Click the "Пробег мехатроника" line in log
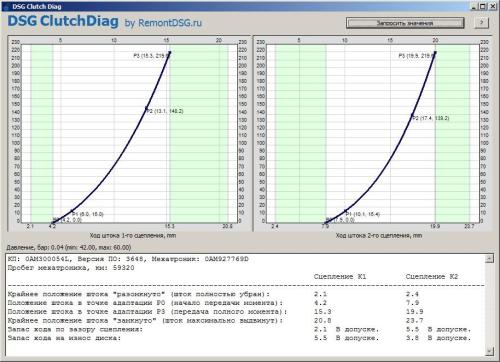Image resolution: width=500 pixels, height=362 pixels. tap(71, 268)
